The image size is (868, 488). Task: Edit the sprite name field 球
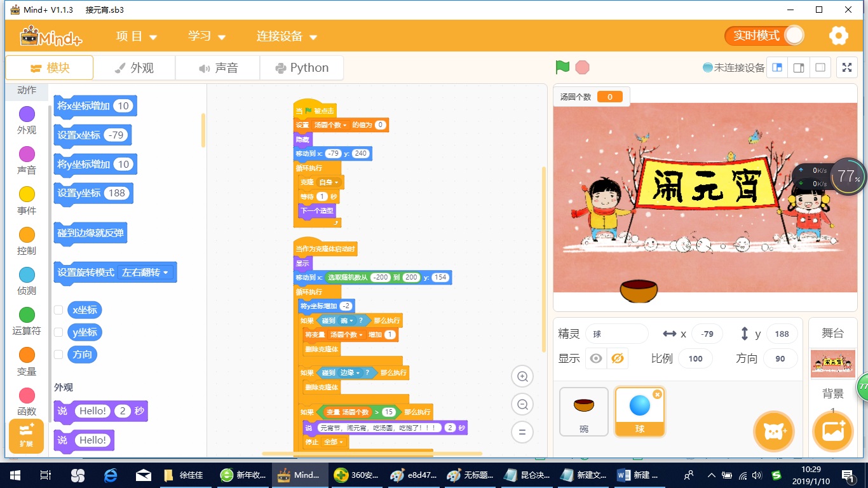point(617,334)
